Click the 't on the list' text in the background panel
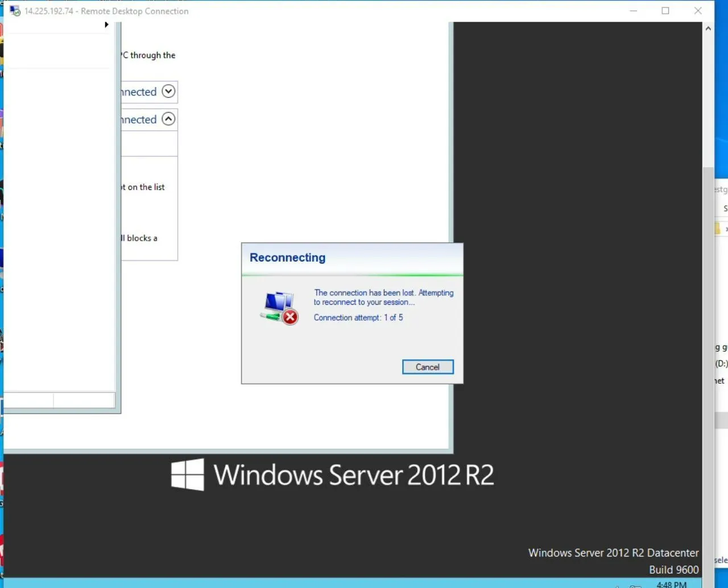Viewport: 728px width, 588px height. tap(143, 187)
